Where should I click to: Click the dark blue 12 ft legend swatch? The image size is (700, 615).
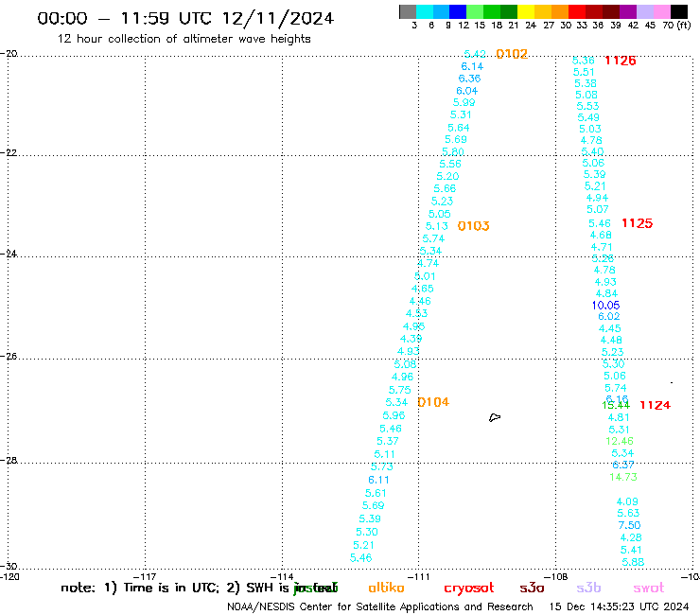point(458,11)
